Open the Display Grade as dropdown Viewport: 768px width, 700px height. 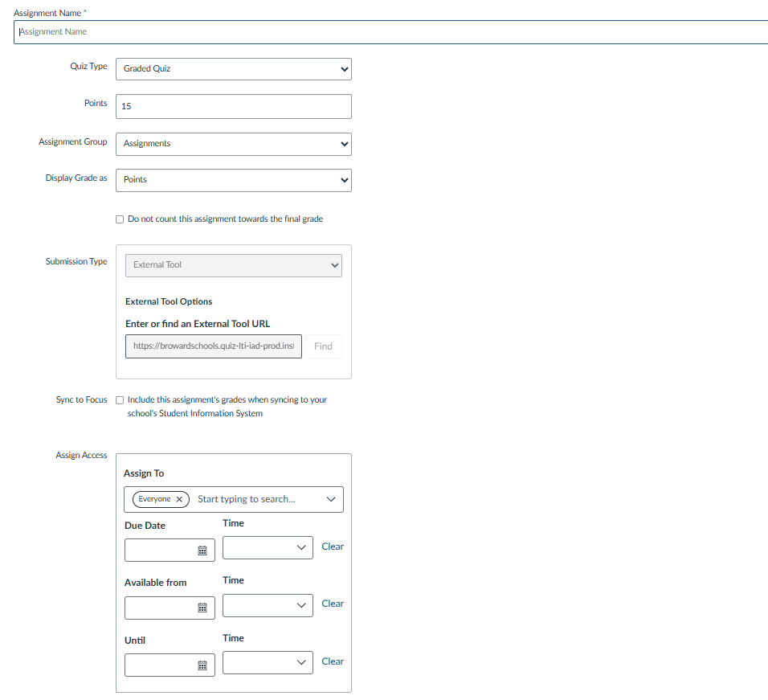pos(233,180)
